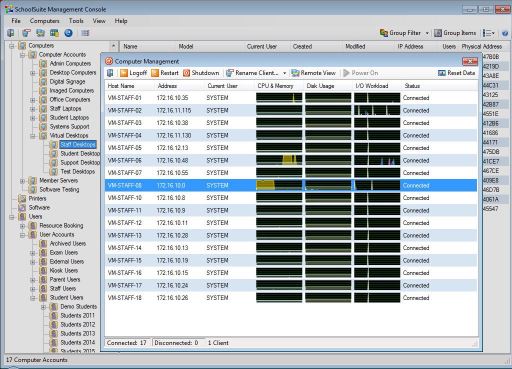Select the Students 2014 tree node
The height and width of the screenshot is (369, 512).
pos(78,342)
